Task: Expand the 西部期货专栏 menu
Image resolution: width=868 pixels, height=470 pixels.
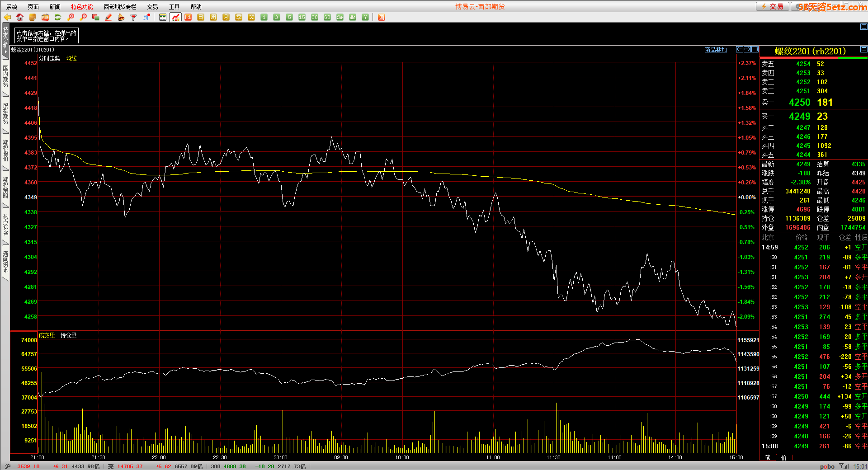Action: pos(120,7)
